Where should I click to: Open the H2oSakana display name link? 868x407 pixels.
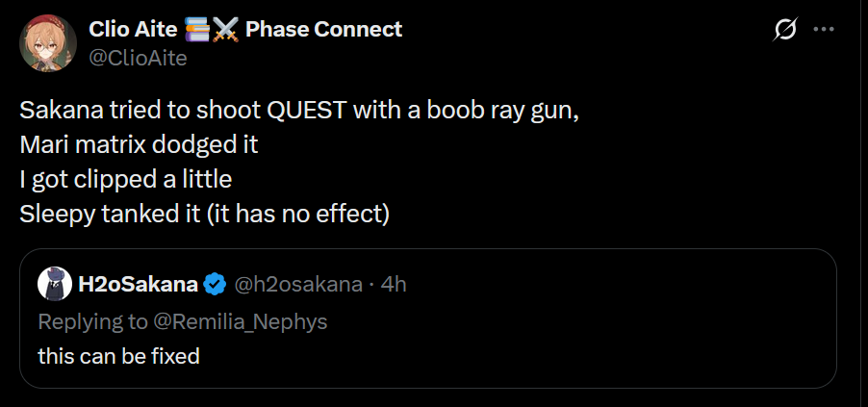tap(138, 285)
